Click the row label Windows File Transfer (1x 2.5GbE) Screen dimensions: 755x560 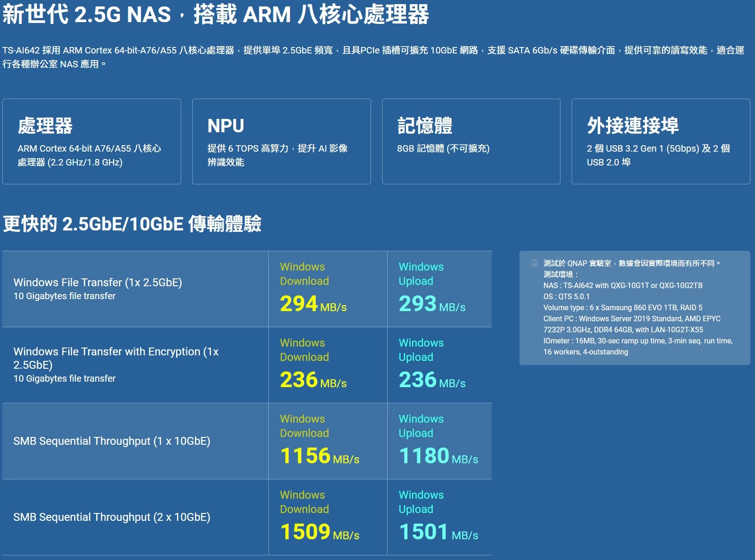pyautogui.click(x=98, y=282)
